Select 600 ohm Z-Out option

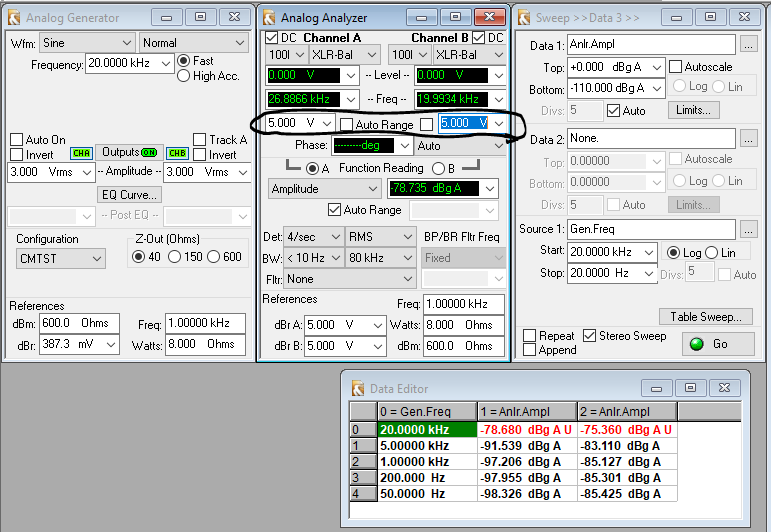(x=213, y=257)
